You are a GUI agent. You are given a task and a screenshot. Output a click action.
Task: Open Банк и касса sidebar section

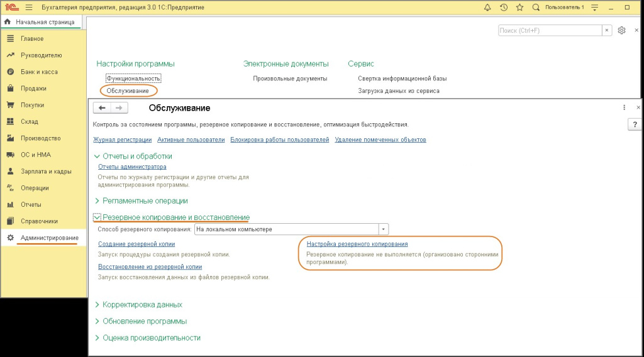tap(39, 72)
